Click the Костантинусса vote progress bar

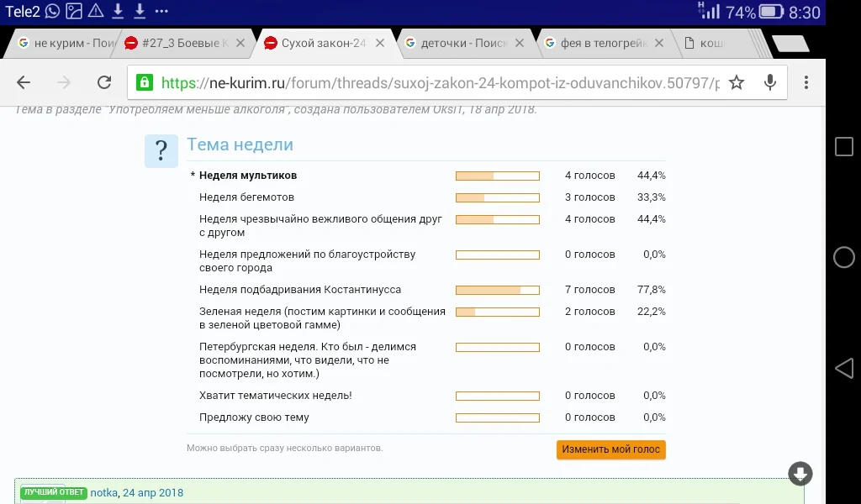[498, 289]
